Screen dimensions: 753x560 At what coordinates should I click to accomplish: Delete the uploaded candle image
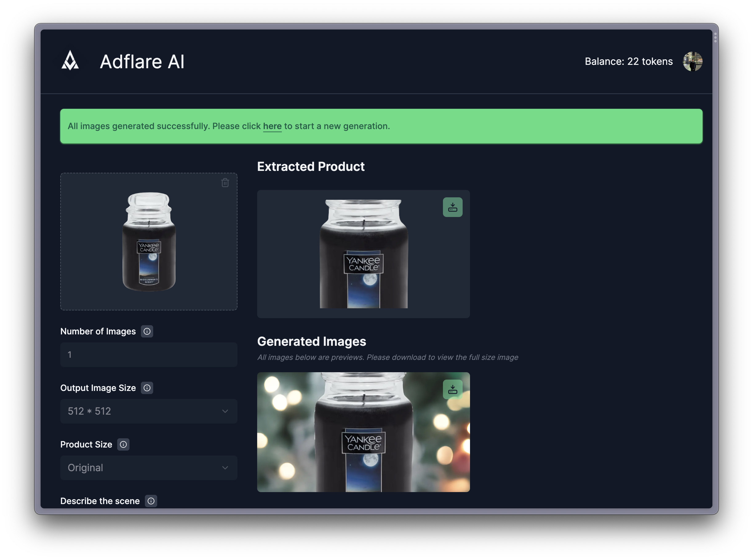225,183
